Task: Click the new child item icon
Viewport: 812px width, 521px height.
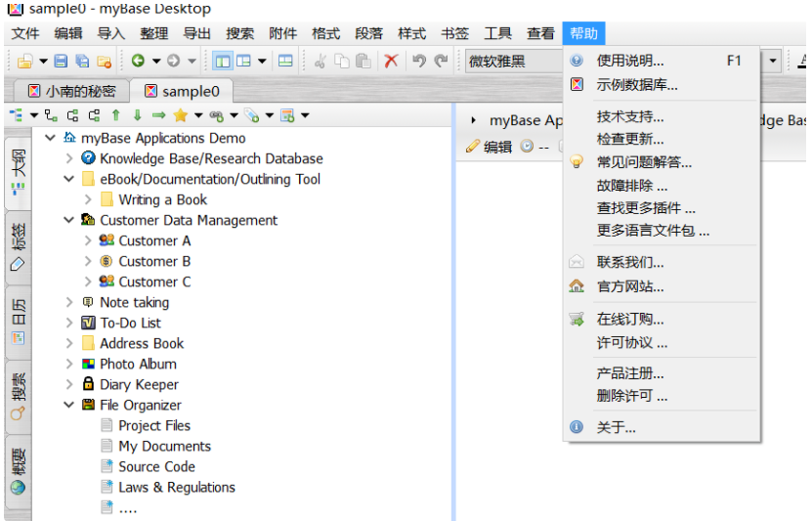Action: point(51,115)
